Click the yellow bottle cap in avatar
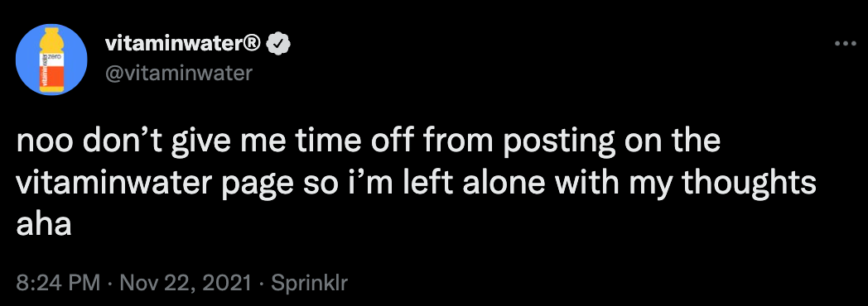Image resolution: width=868 pixels, height=306 pixels. click(51, 31)
